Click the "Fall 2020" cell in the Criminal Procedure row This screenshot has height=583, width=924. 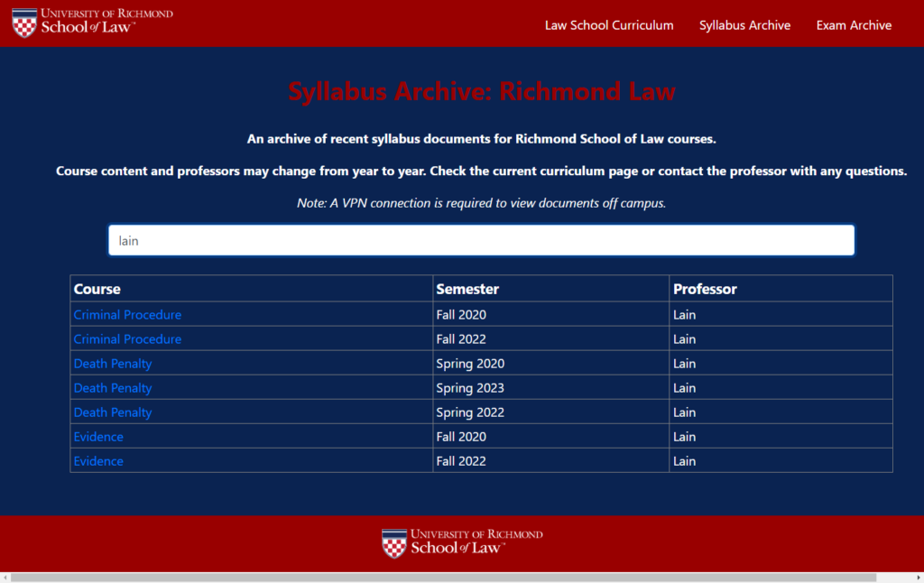[551, 315]
